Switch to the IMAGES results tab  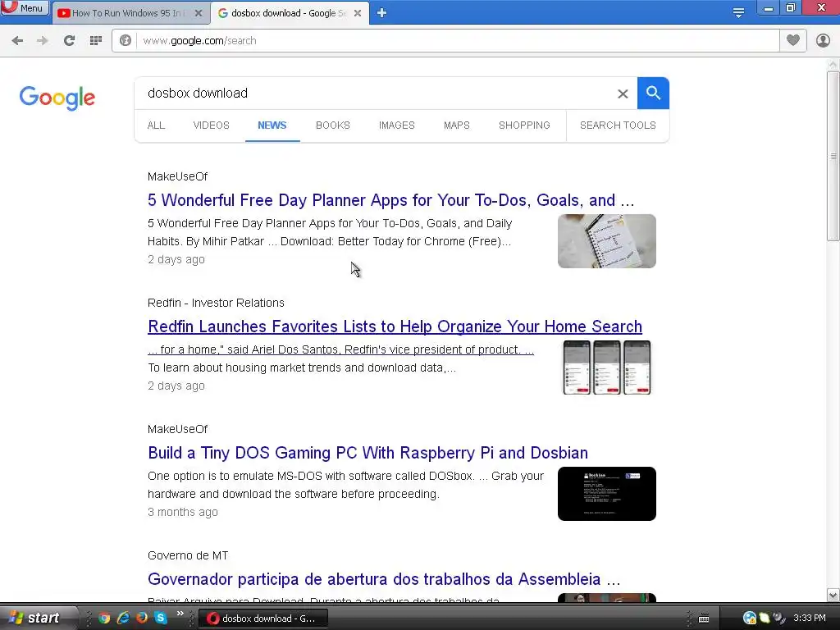396,126
